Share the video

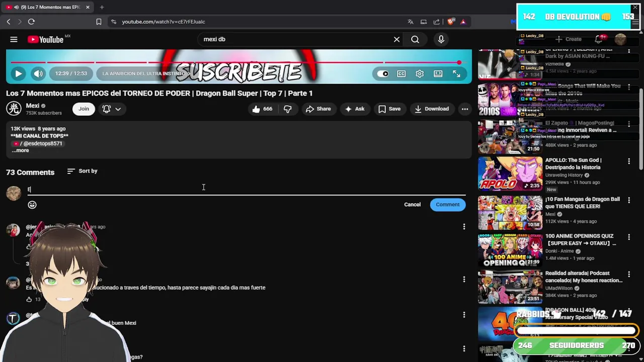coord(318,109)
